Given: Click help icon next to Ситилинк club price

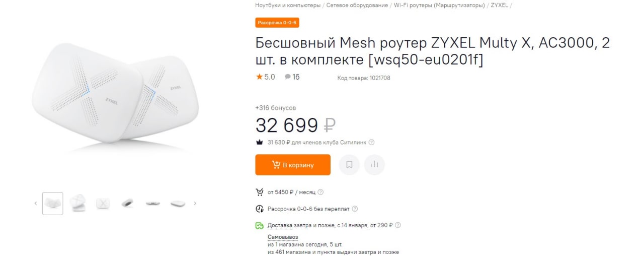Looking at the screenshot, I should tap(372, 143).
